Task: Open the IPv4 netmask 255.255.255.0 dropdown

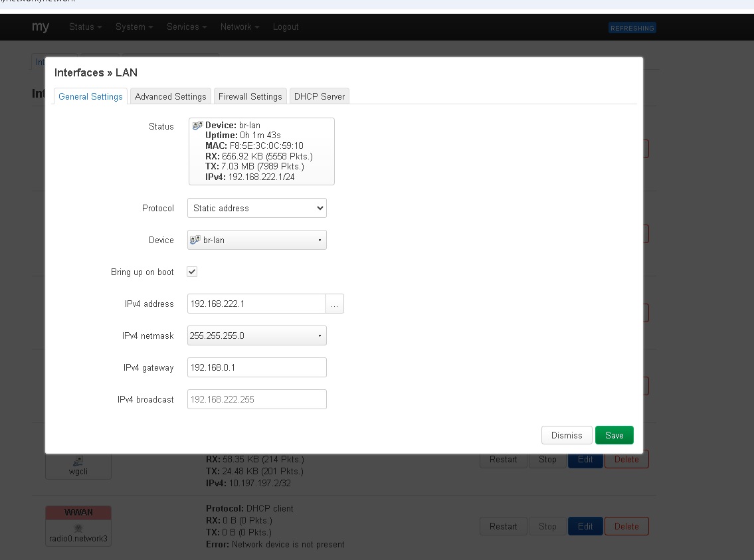Action: pos(257,335)
